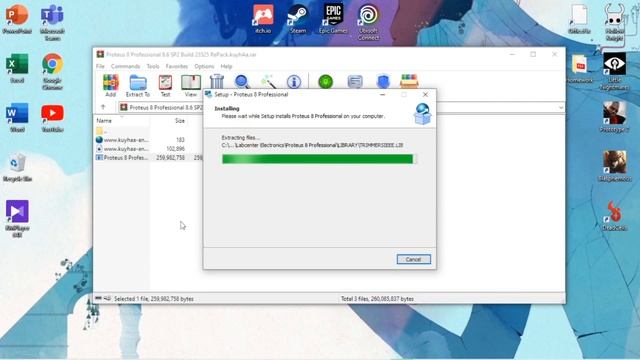This screenshot has height=360, width=640.
Task: Select the homework PDF desktop icon
Action: pyautogui.click(x=579, y=69)
